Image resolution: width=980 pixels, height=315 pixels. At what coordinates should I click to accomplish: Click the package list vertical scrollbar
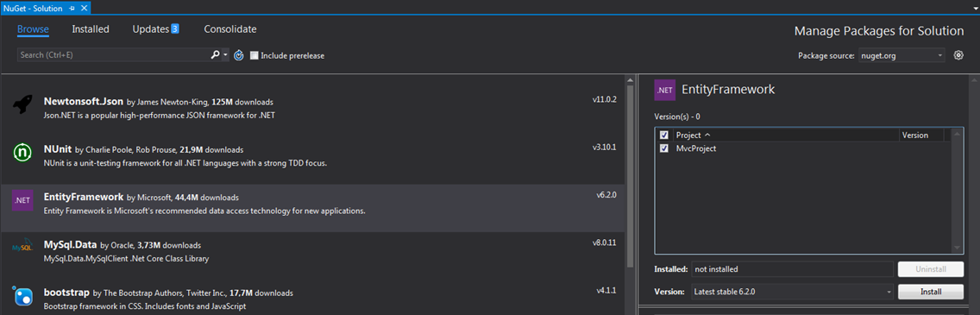tap(630, 194)
